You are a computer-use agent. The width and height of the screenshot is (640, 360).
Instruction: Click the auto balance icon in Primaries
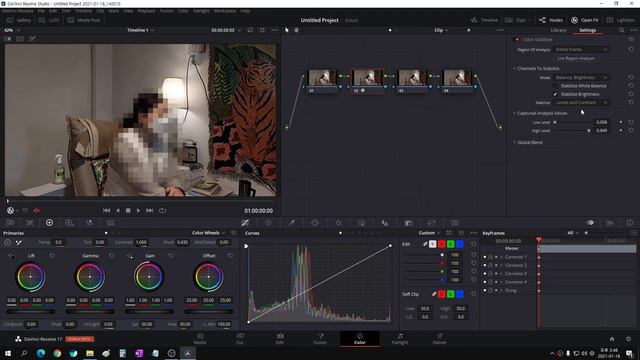pos(8,242)
